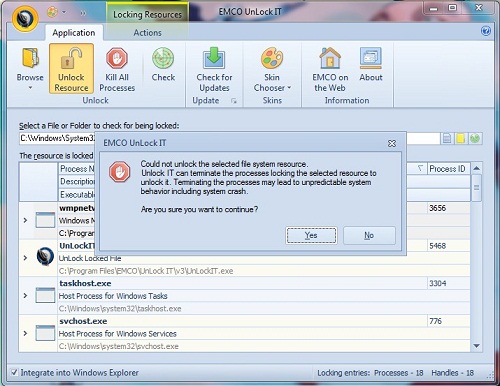This screenshot has height=386, width=500.
Task: Click the green check icon beside path field
Action: click(x=475, y=138)
